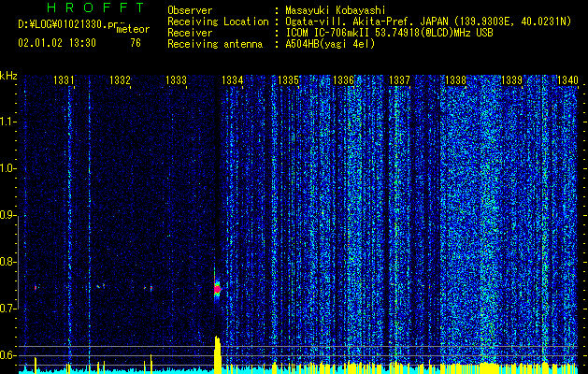Click the date stamp 02.01.02 13:30
Viewport: 588px width, 374px height.
point(57,43)
